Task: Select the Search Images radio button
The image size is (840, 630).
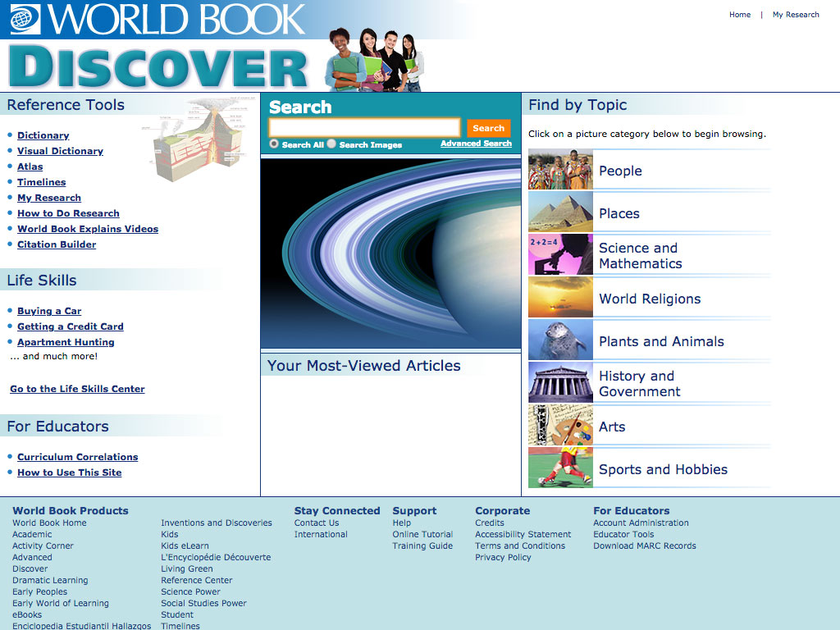Action: (331, 144)
